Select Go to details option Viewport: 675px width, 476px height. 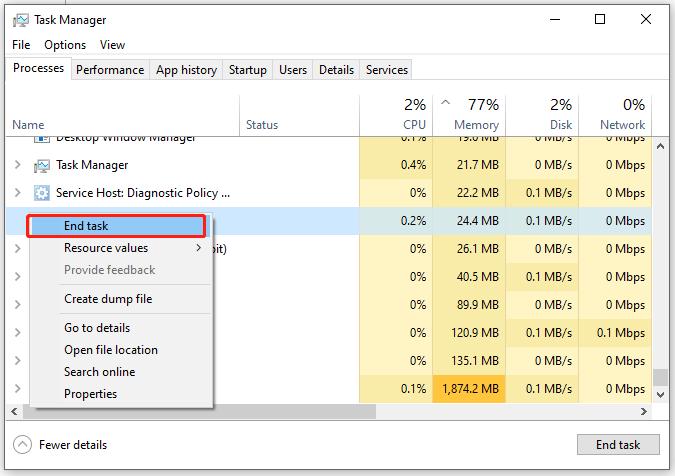coord(97,328)
